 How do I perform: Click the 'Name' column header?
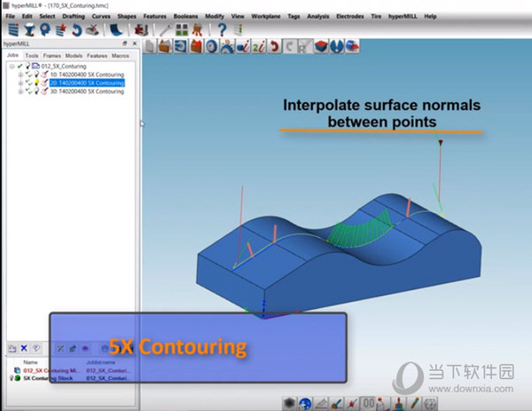(30, 362)
